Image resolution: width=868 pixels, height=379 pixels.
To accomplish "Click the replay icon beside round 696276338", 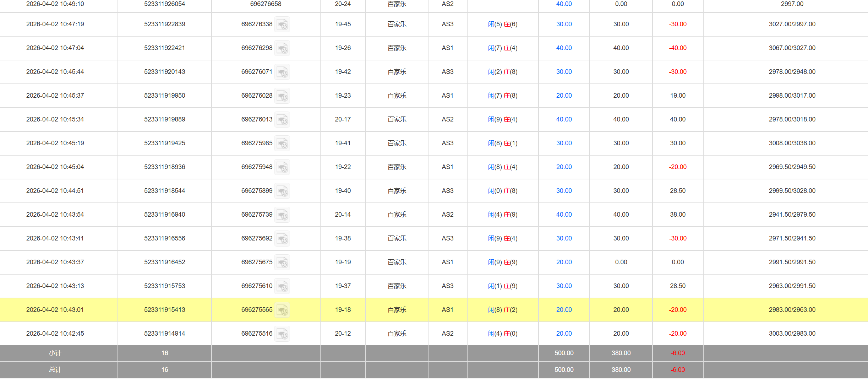I will 283,25.
